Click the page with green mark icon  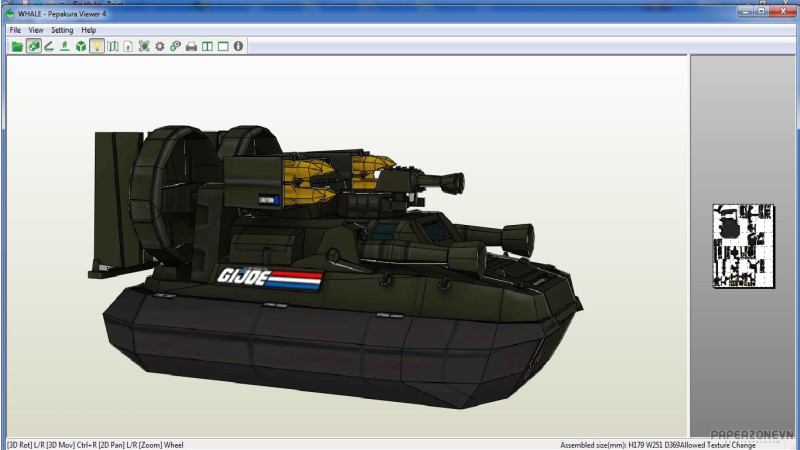tap(128, 46)
